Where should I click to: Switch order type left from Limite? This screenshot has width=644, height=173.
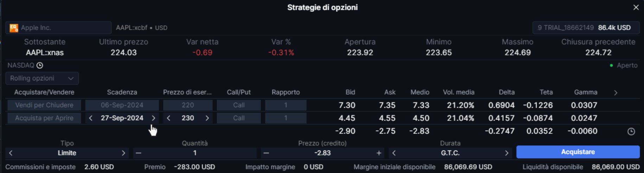point(11,153)
